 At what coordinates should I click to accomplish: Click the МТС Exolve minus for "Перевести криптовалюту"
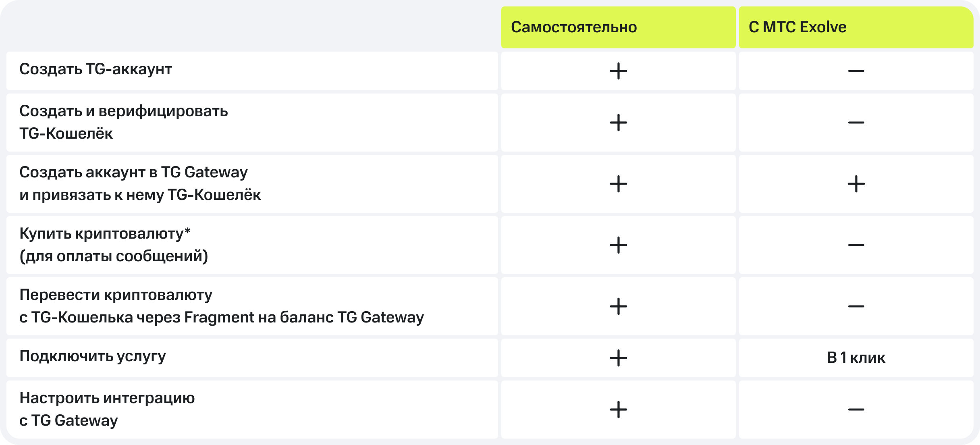856,306
